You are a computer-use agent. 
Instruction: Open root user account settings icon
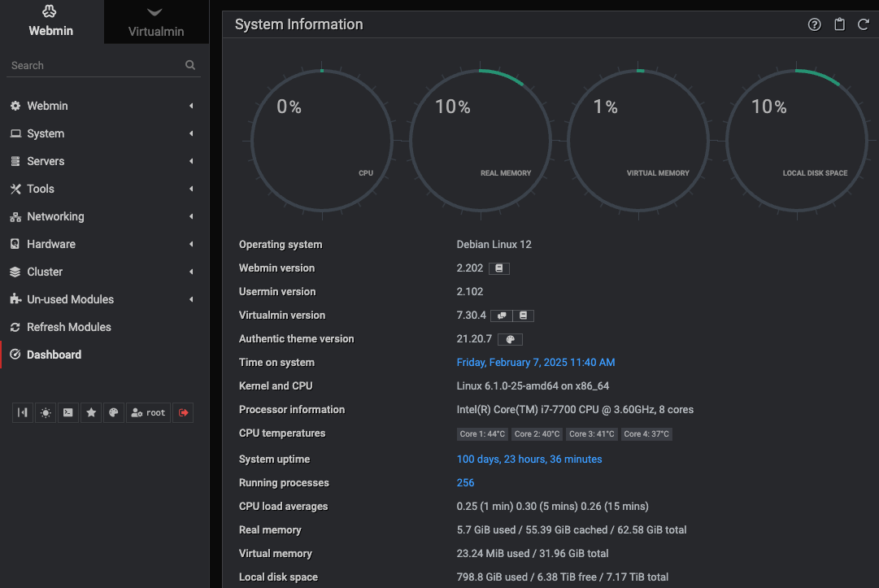coord(148,412)
